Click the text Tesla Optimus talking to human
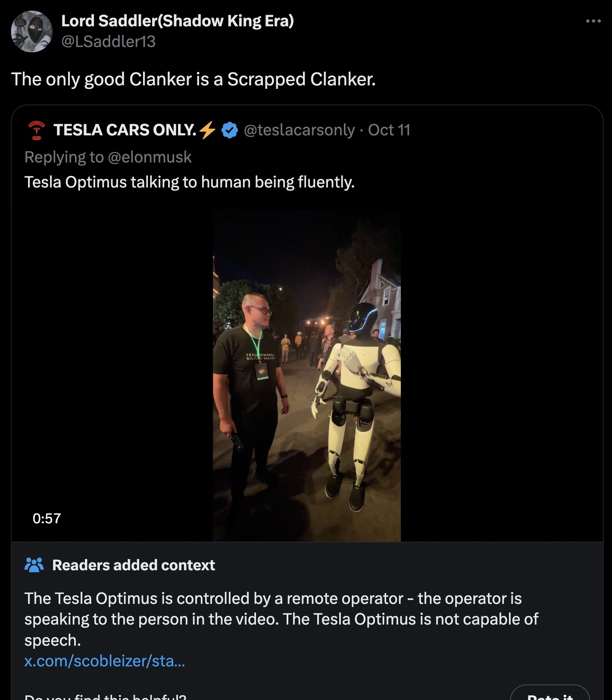The height and width of the screenshot is (700, 612). (x=190, y=181)
